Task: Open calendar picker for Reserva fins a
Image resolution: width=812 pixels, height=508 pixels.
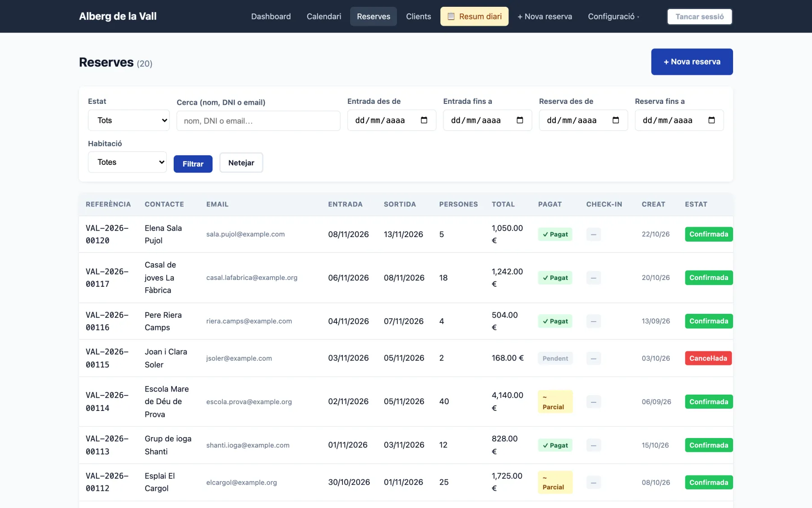Action: pyautogui.click(x=711, y=120)
